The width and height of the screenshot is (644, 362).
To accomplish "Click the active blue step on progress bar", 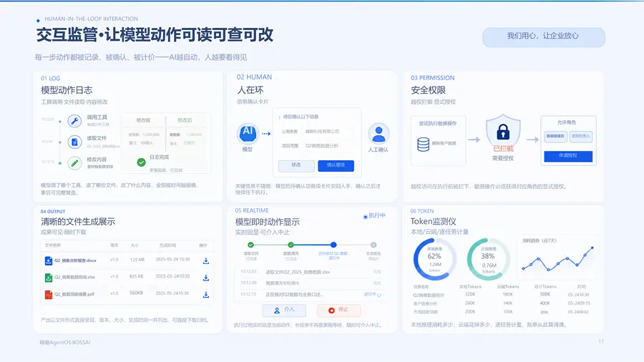I will 333,245.
